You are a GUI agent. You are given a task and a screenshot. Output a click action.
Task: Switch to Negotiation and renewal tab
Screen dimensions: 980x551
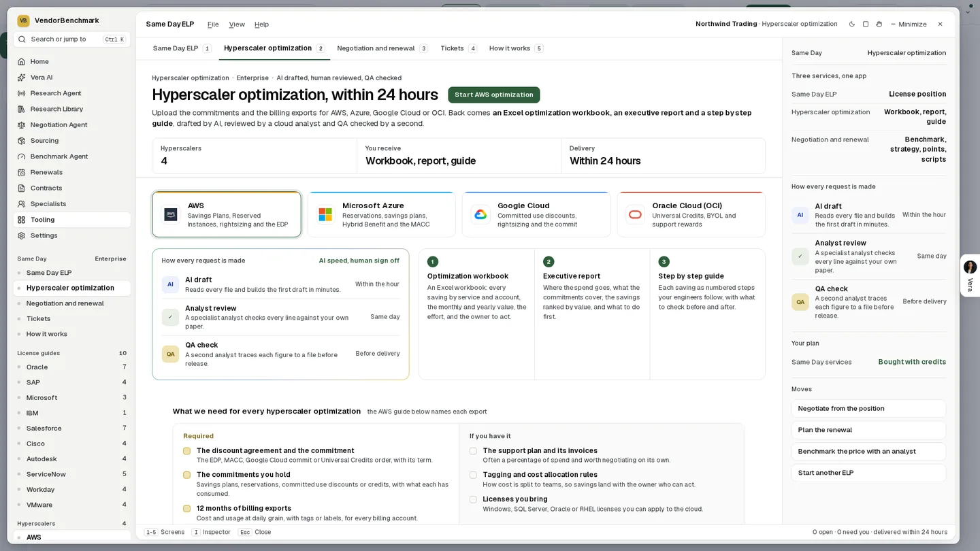(382, 48)
